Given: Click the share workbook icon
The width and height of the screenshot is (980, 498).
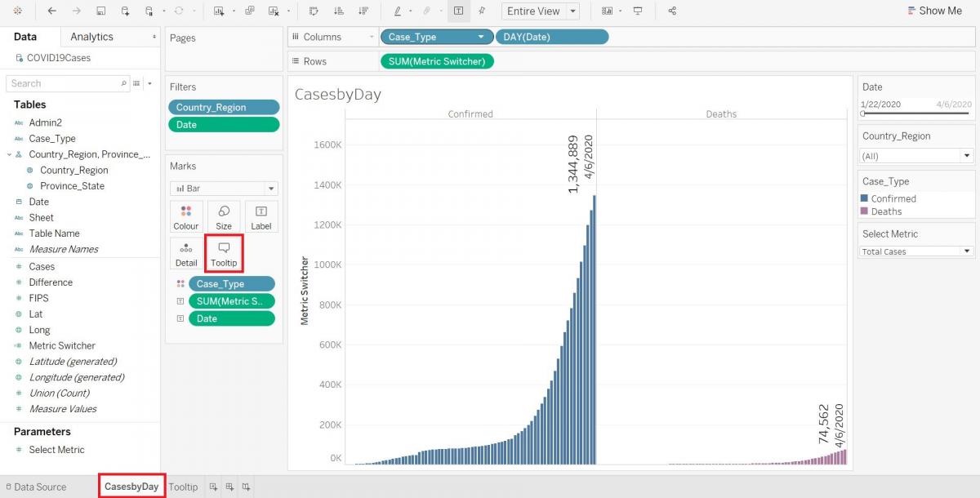Looking at the screenshot, I should point(672,11).
